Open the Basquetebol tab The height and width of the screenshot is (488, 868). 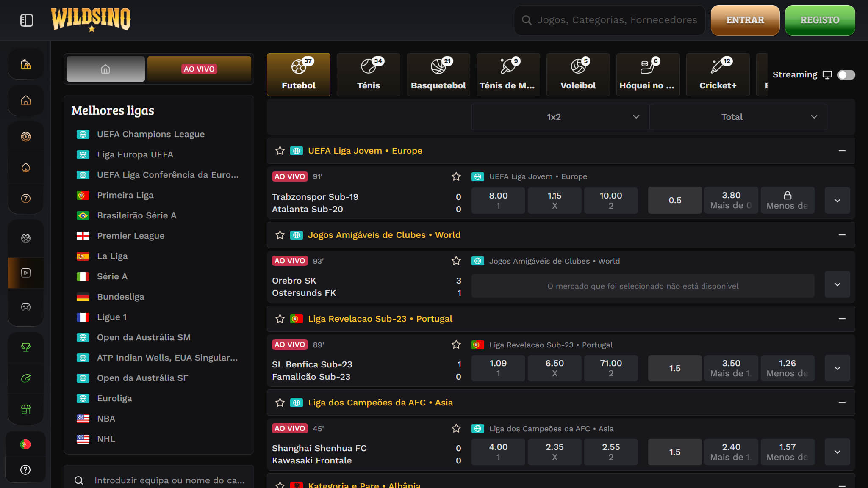(438, 74)
